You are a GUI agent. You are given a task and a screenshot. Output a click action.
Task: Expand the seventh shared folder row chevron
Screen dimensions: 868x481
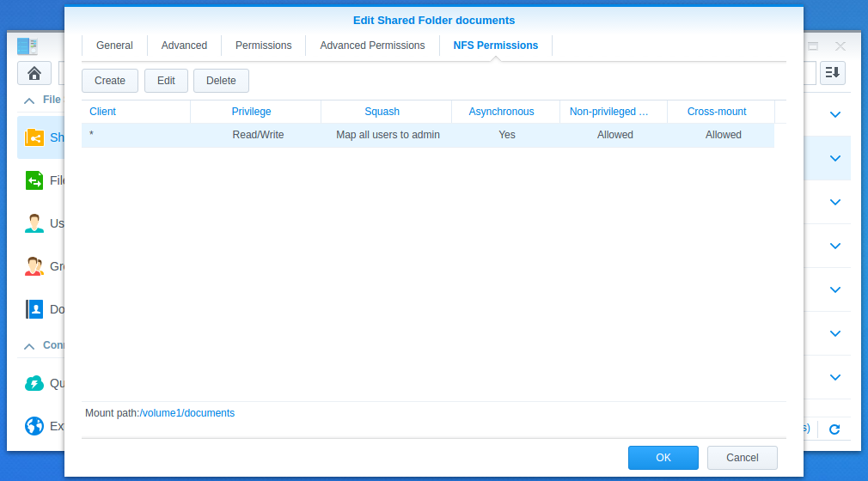click(x=835, y=377)
